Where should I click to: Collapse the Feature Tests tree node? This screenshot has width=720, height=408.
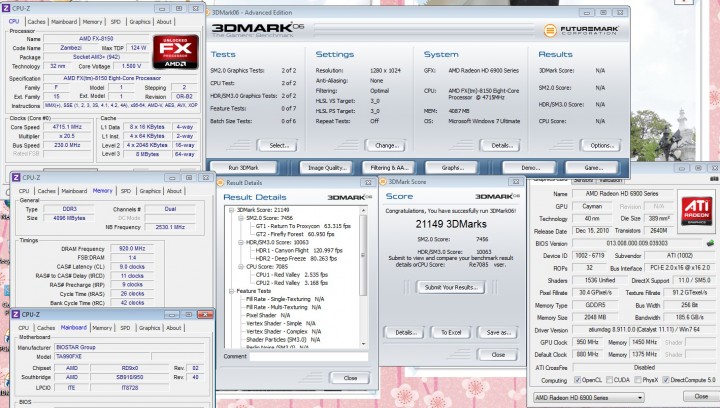click(x=232, y=291)
